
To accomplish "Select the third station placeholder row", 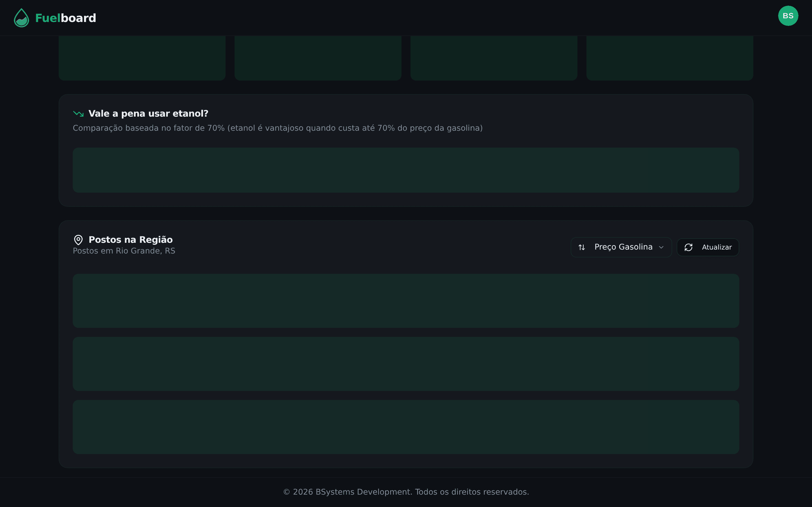I will (406, 427).
